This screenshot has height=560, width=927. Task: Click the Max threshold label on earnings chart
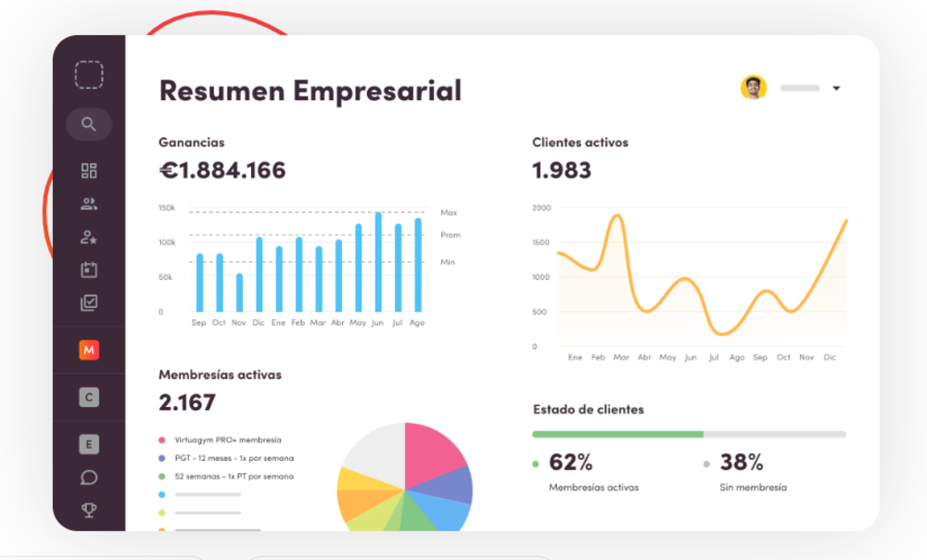[x=449, y=212]
